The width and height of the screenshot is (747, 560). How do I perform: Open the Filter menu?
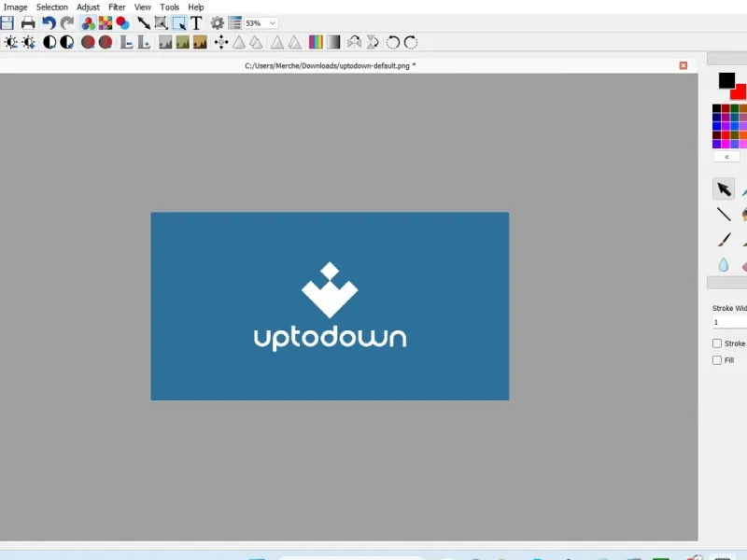click(117, 7)
